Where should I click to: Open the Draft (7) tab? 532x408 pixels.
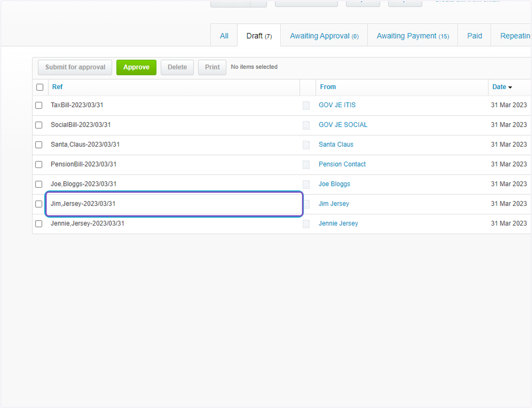pos(259,36)
